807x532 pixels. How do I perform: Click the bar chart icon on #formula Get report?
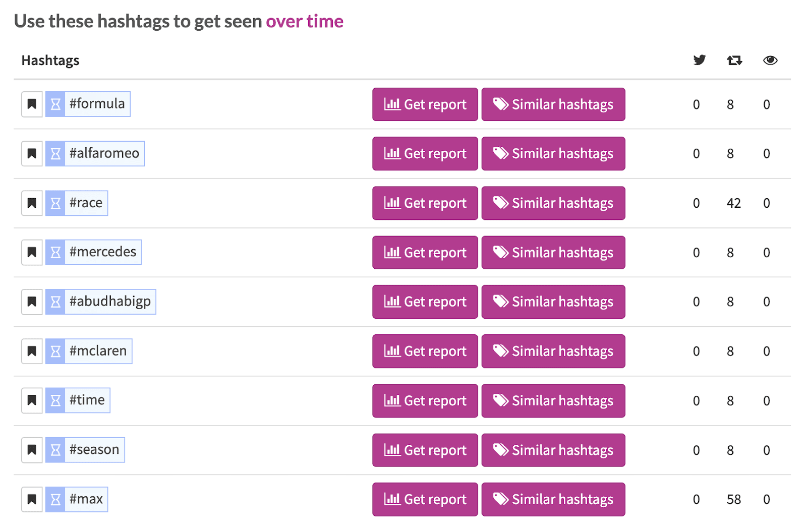tap(391, 104)
